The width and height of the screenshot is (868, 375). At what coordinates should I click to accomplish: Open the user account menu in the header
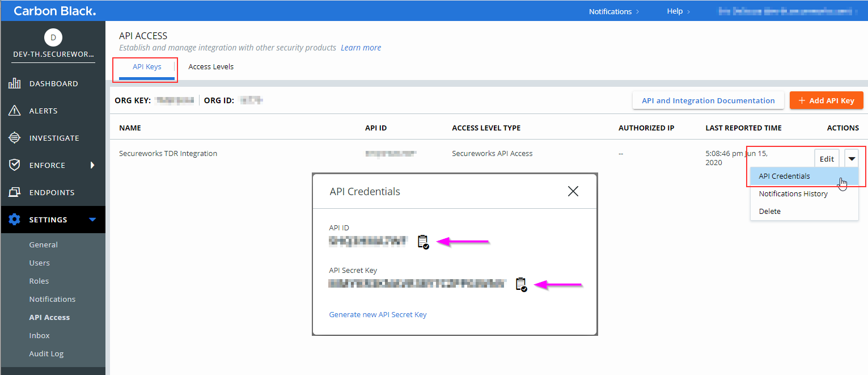(x=787, y=11)
